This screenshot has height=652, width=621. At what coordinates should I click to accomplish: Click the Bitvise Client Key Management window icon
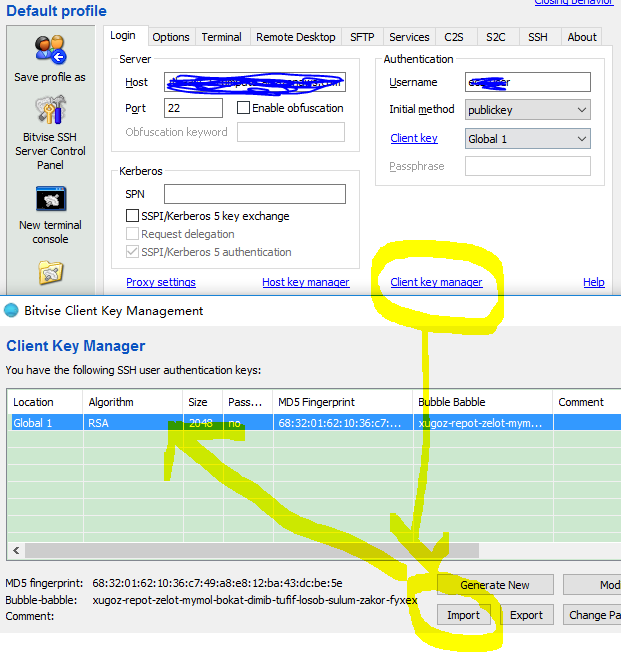click(11, 311)
